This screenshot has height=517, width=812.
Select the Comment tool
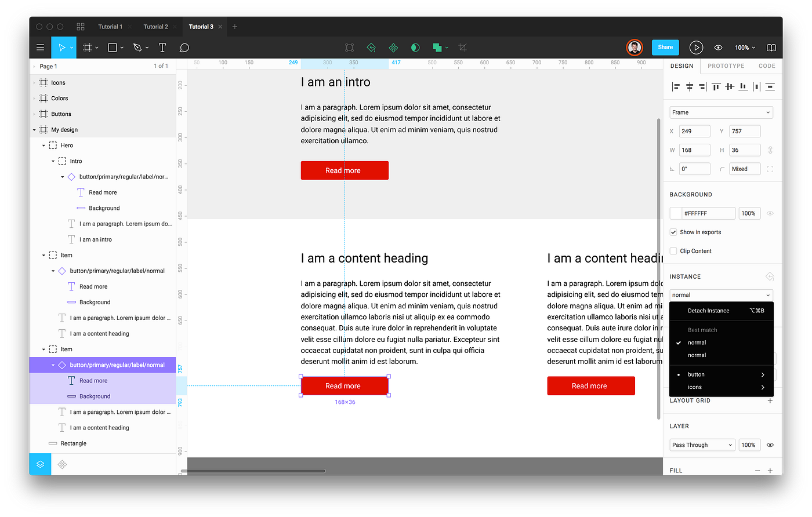(184, 48)
